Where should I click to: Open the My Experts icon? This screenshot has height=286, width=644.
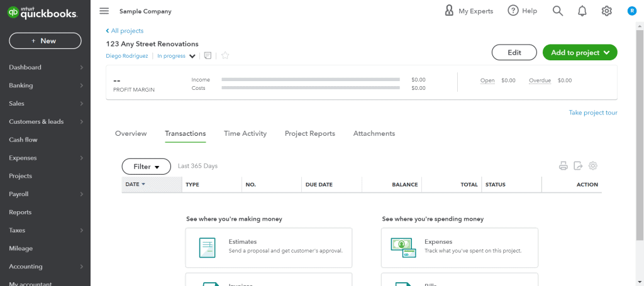pos(449,11)
